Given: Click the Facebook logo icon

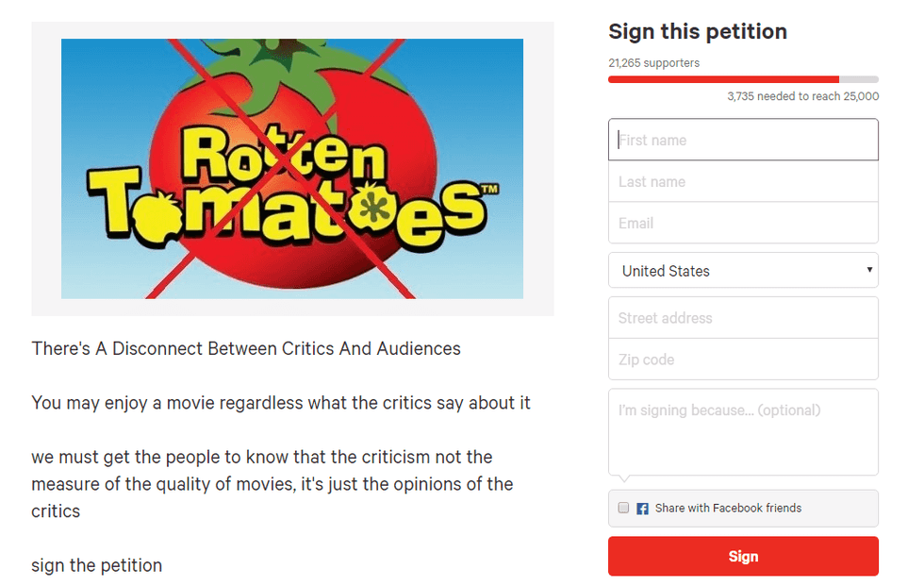Looking at the screenshot, I should [x=642, y=509].
